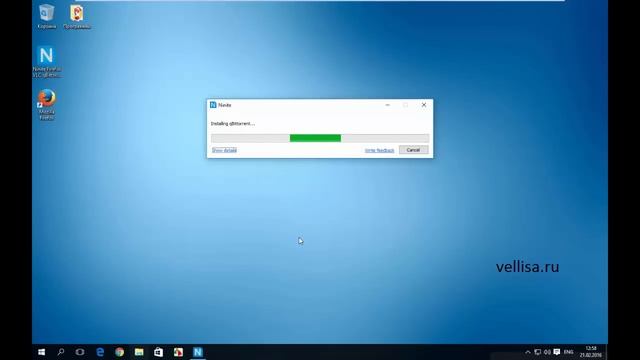Click the Ninite dialog title icon
This screenshot has height=360, width=640.
point(213,105)
